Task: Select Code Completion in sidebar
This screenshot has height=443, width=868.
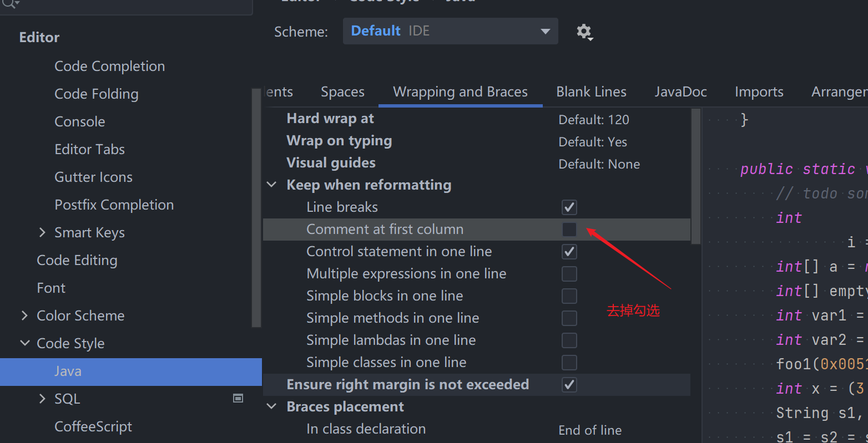Action: (109, 66)
